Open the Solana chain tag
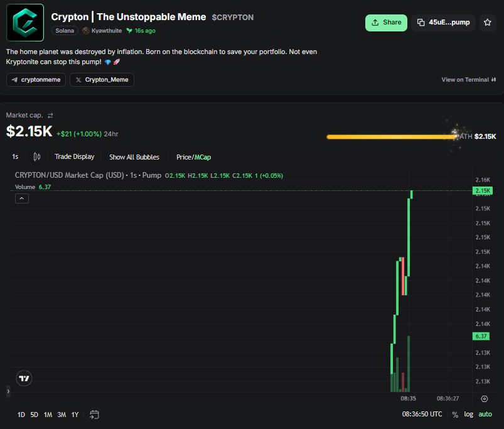This screenshot has width=504, height=429. coord(65,31)
